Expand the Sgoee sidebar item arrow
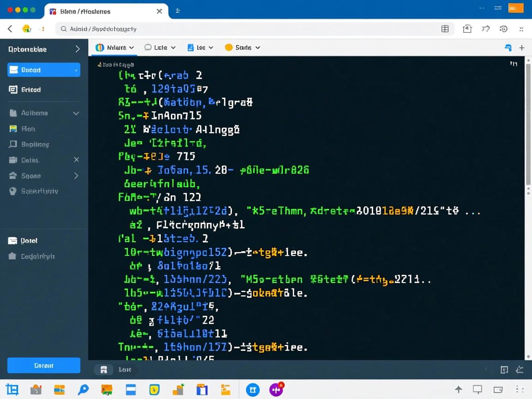The width and height of the screenshot is (532, 399). [x=76, y=175]
